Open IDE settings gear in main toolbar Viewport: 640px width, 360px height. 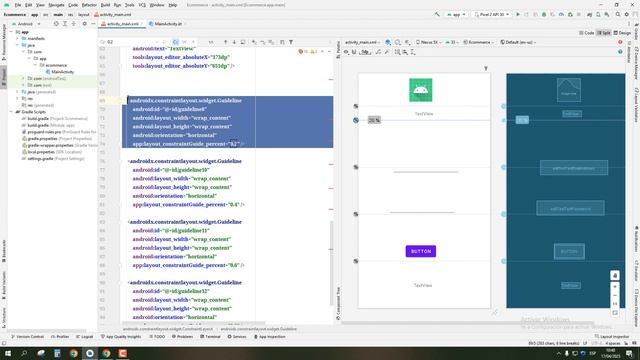pos(627,14)
